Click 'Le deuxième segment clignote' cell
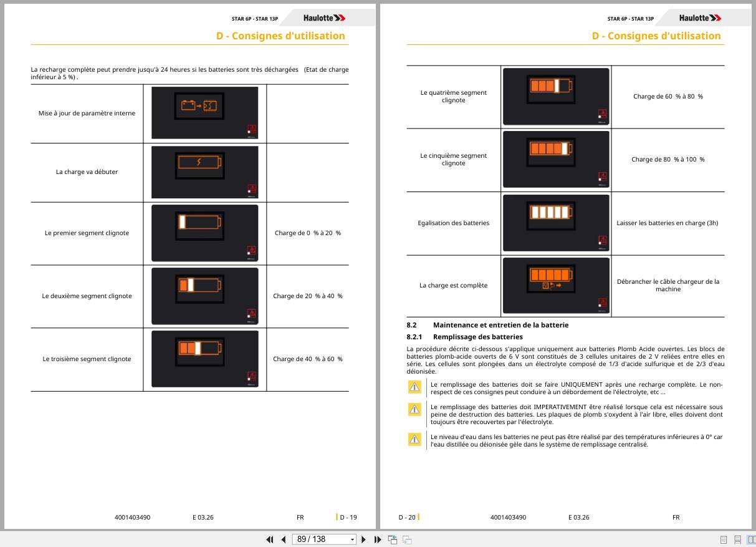Screen dimensions: 756x547 87,296
